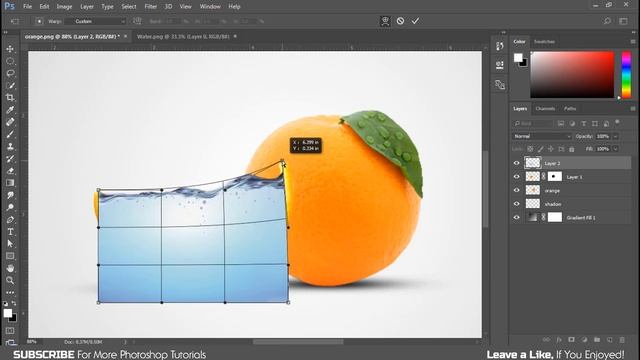This screenshot has height=360, width=640.
Task: Switch to the Channels tab
Action: pyautogui.click(x=545, y=109)
